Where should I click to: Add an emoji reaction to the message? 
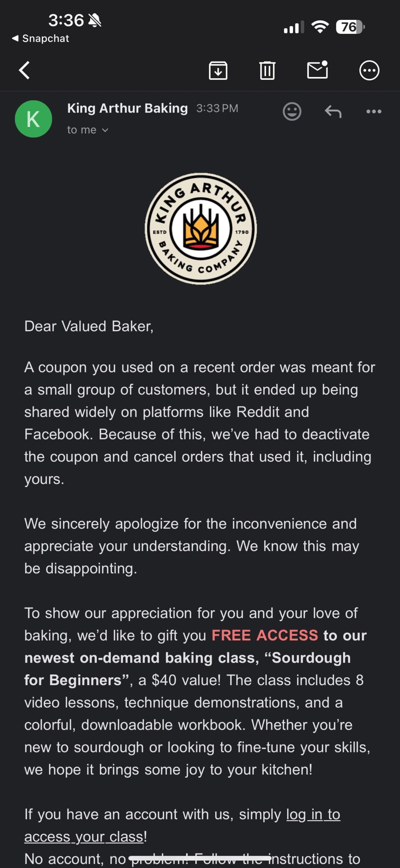[x=292, y=112]
